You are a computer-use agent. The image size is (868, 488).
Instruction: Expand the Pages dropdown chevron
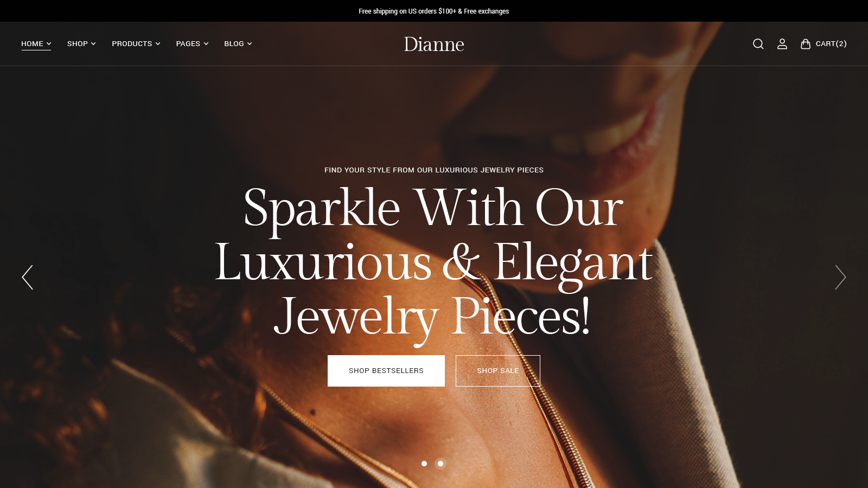pyautogui.click(x=206, y=44)
